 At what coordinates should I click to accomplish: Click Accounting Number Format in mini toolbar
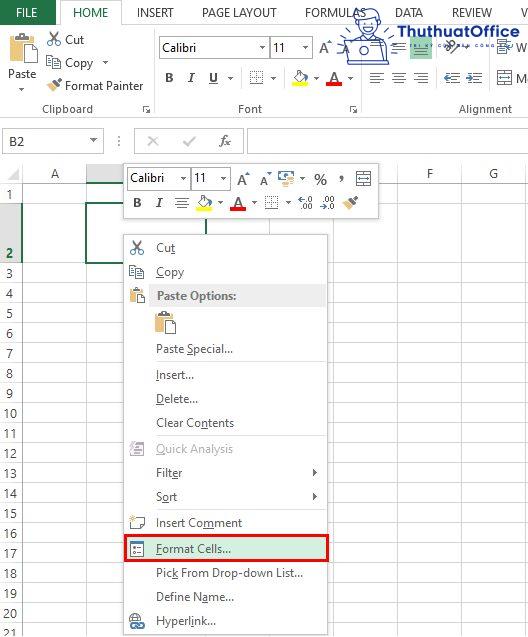pyautogui.click(x=286, y=178)
